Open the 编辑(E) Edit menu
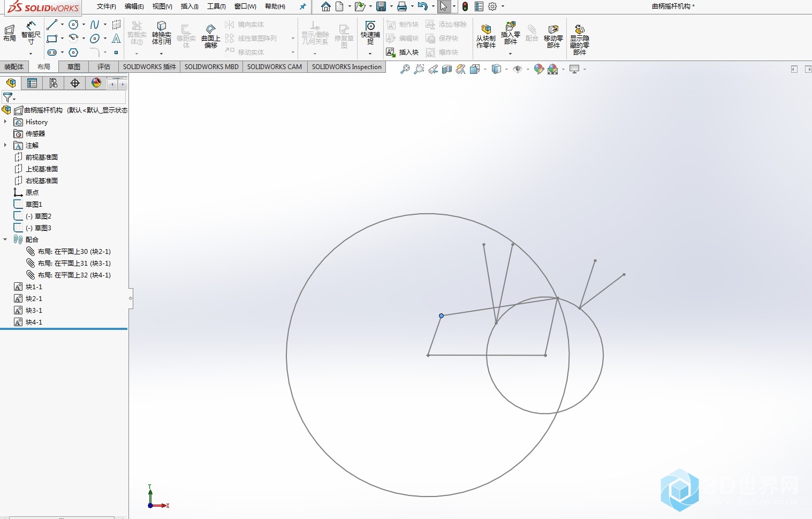The height and width of the screenshot is (519, 812). (134, 6)
